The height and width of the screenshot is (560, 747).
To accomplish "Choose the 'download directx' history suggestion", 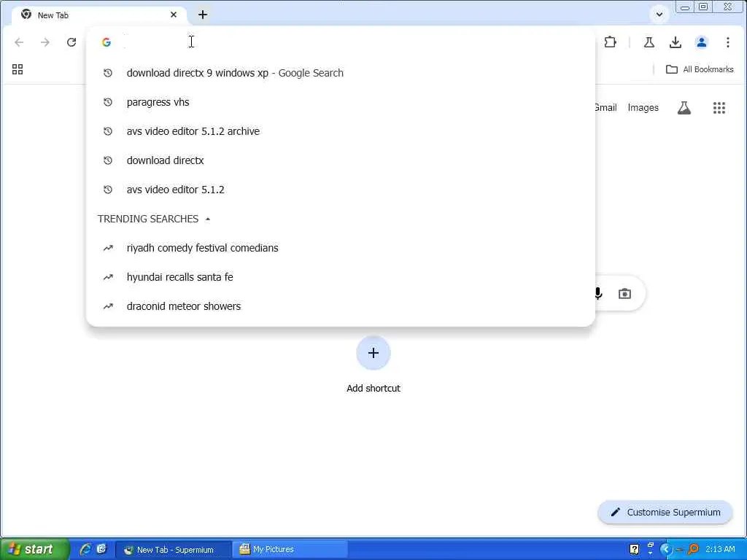I will coord(340,160).
